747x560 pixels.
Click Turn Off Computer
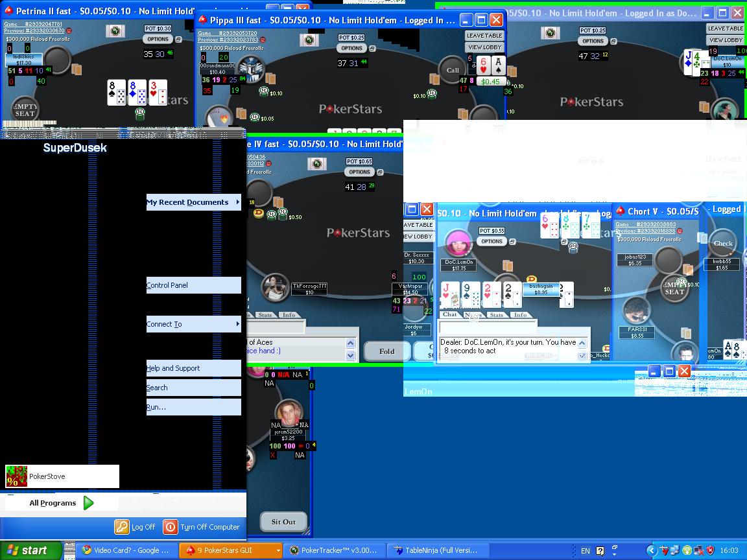coord(202,527)
